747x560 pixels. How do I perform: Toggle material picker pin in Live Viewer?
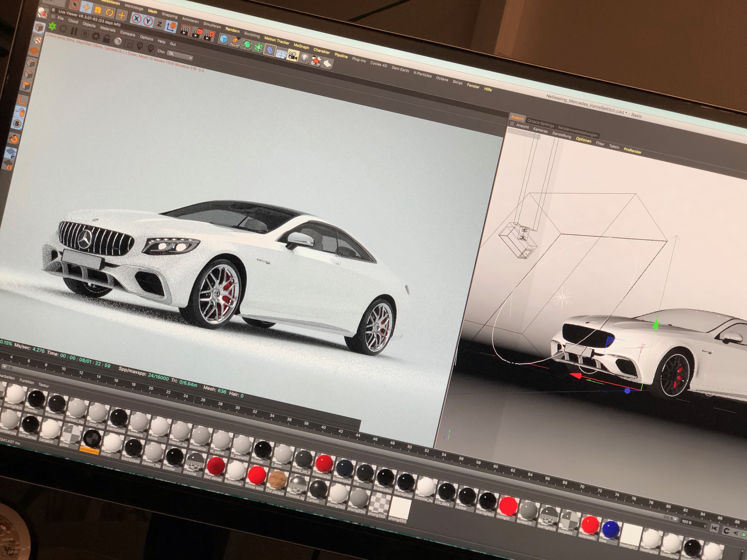coord(151,48)
